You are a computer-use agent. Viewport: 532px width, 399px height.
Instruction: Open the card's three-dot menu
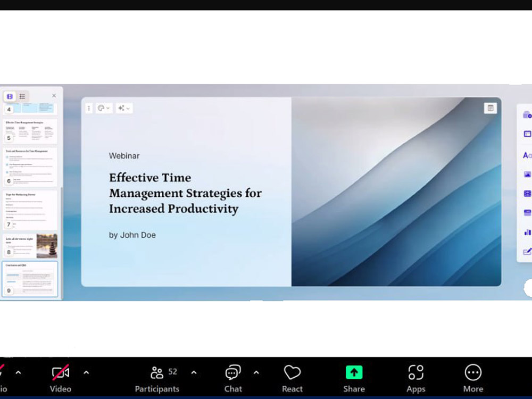(89, 108)
